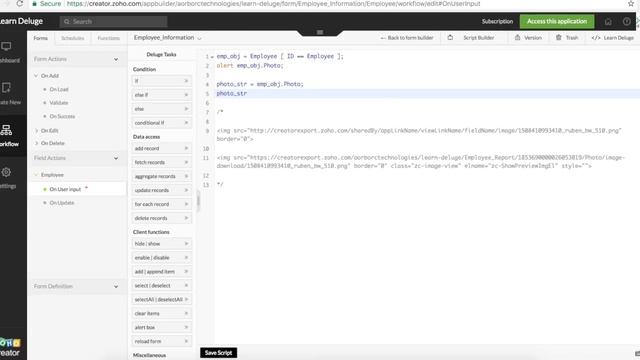Insert the 'selectAll | deselectAll' task
The image size is (640, 360).
162,300
